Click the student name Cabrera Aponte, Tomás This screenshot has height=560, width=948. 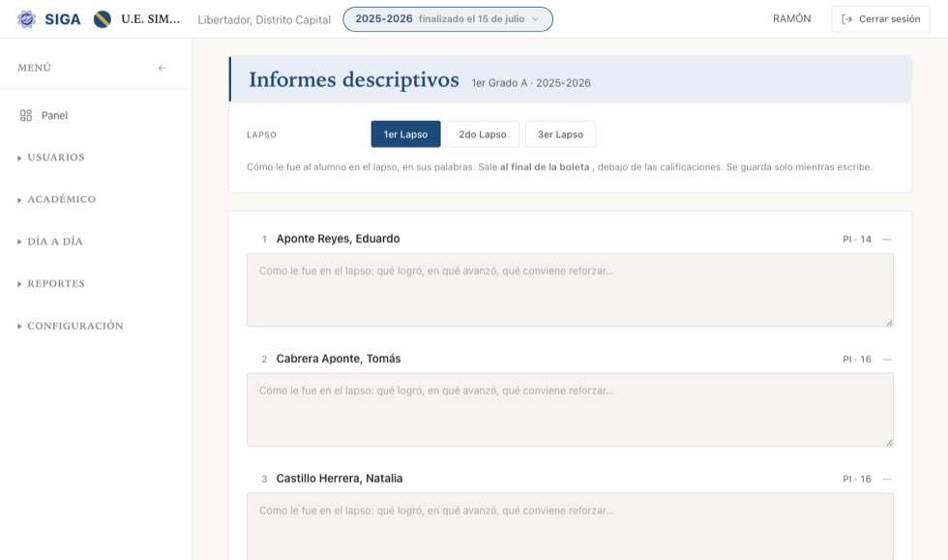coord(339,359)
